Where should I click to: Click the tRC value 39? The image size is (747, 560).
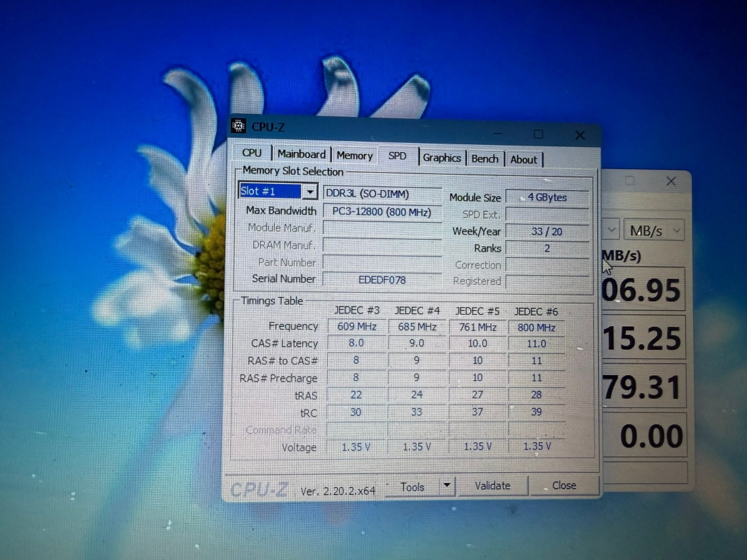point(536,412)
